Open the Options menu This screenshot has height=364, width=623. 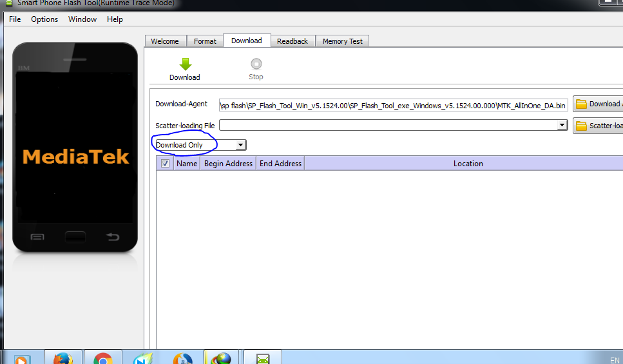tap(44, 19)
